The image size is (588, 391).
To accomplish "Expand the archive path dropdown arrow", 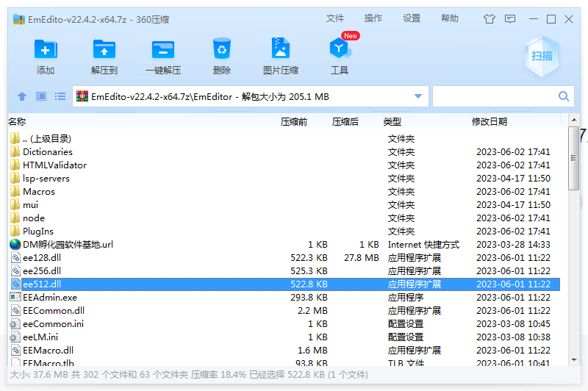I will pyautogui.click(x=418, y=96).
